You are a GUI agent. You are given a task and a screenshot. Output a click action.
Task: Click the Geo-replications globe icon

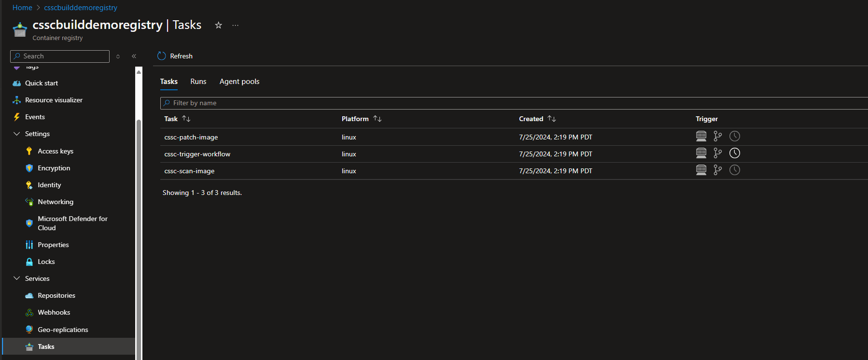tap(29, 330)
